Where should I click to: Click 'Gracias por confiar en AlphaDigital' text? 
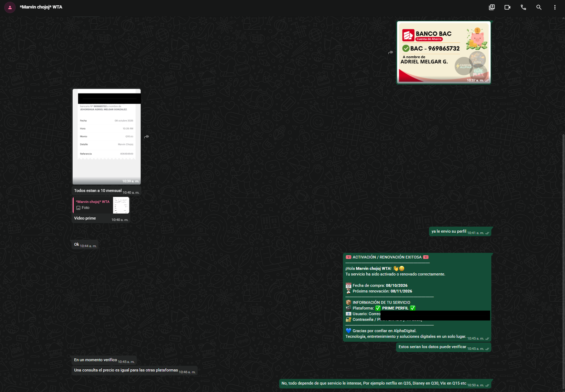coord(381,331)
